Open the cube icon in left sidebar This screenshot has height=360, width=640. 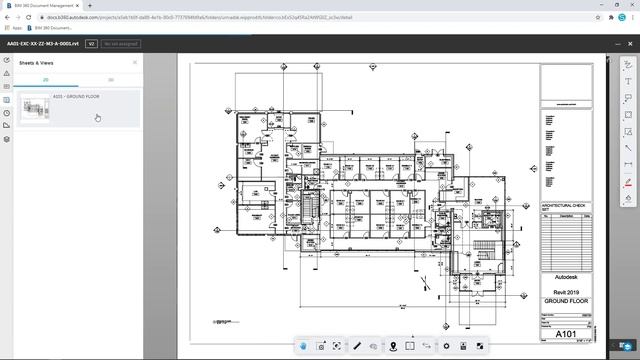[7, 139]
